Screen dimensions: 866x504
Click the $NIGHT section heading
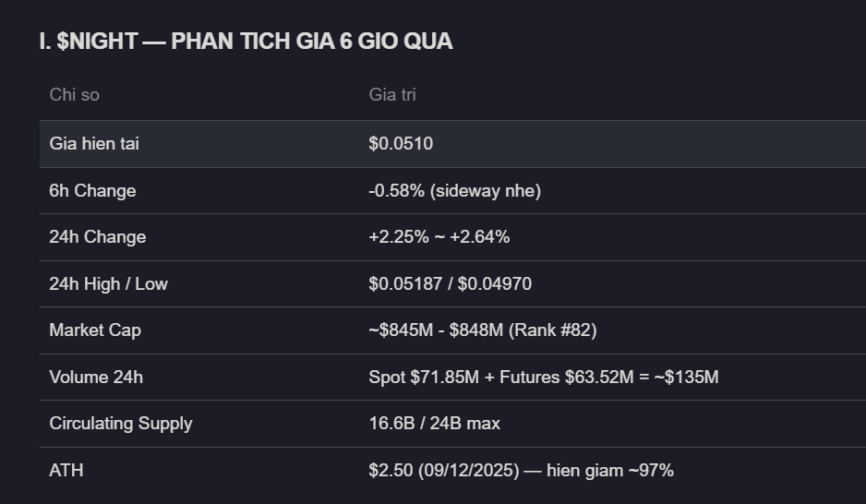point(246,42)
